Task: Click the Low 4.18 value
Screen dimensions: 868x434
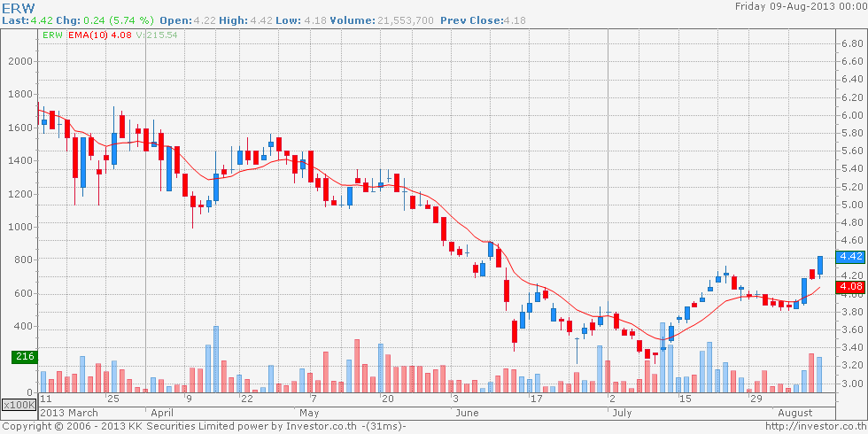Action: click(315, 20)
